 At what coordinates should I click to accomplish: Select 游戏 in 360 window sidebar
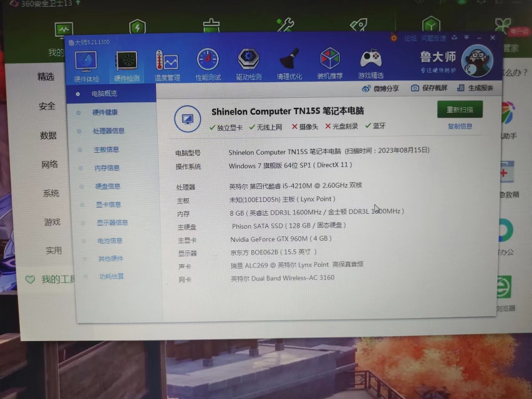tap(52, 222)
